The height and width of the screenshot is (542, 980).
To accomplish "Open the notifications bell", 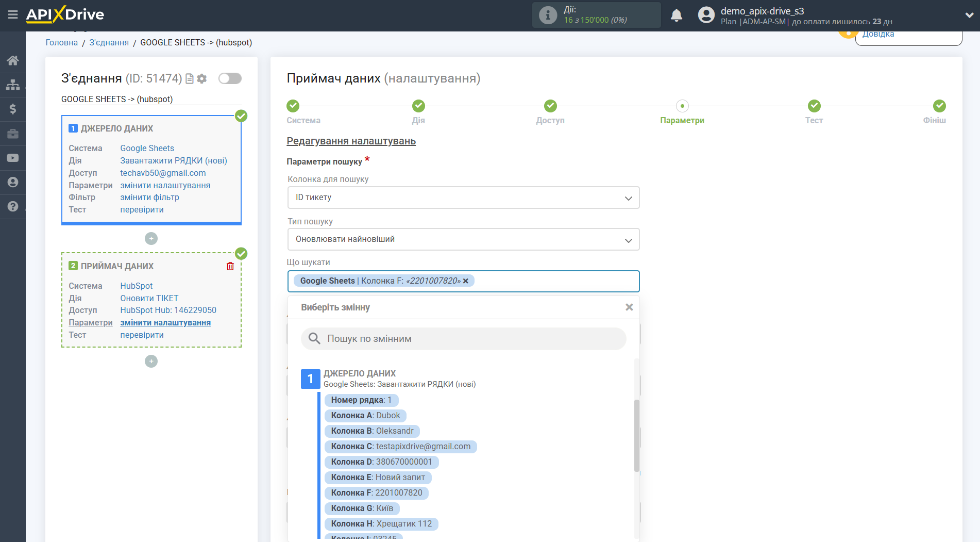I will pos(677,15).
